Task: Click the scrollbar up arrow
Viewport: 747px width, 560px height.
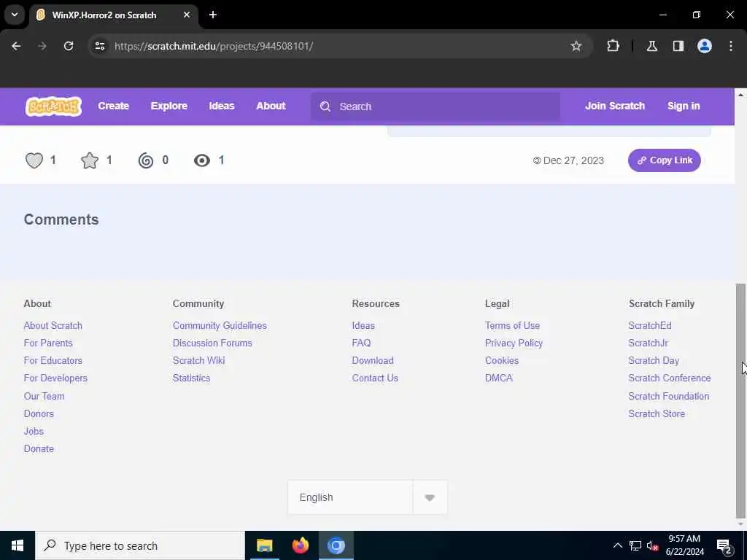Action: (740, 95)
